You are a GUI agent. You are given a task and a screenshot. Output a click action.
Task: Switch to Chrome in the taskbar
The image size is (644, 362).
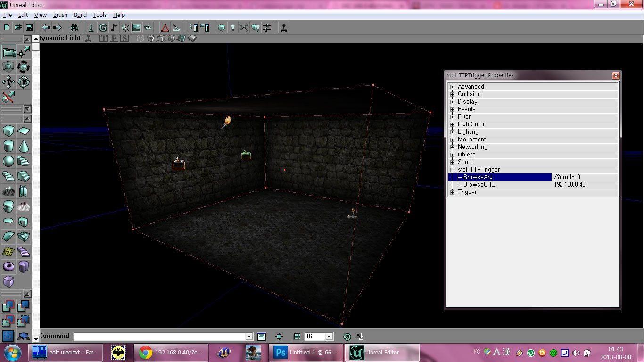pos(171,352)
